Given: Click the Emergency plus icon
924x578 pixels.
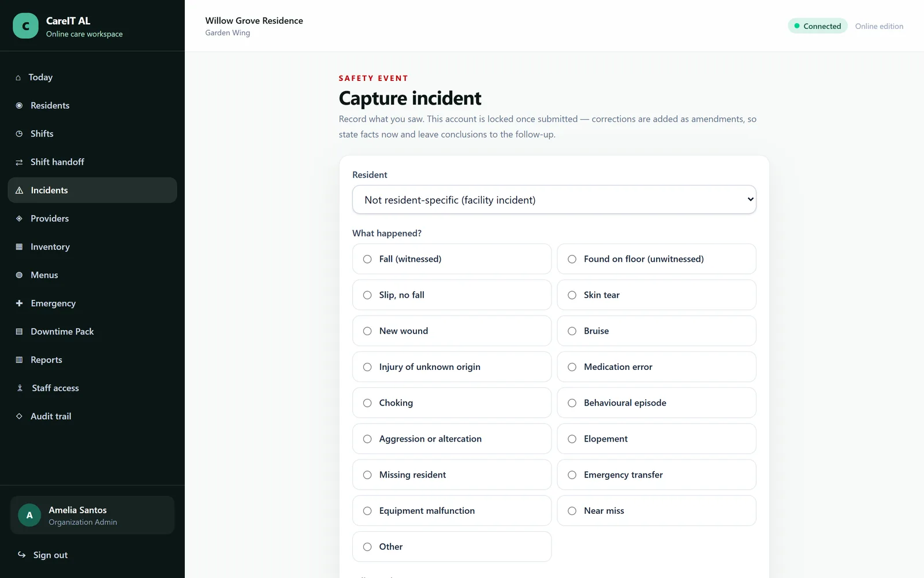Looking at the screenshot, I should (x=19, y=303).
